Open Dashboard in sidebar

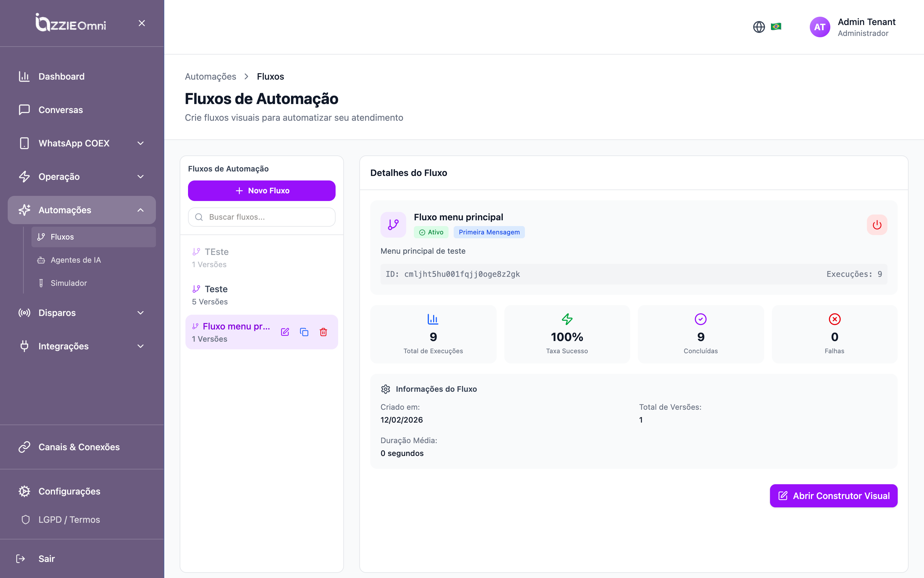pos(82,76)
